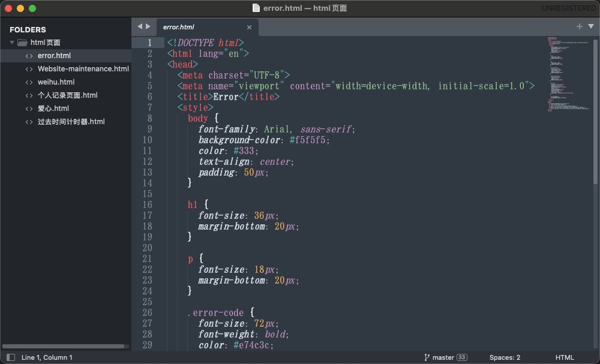
Task: Click the 33 git changes badge
Action: coord(461,357)
